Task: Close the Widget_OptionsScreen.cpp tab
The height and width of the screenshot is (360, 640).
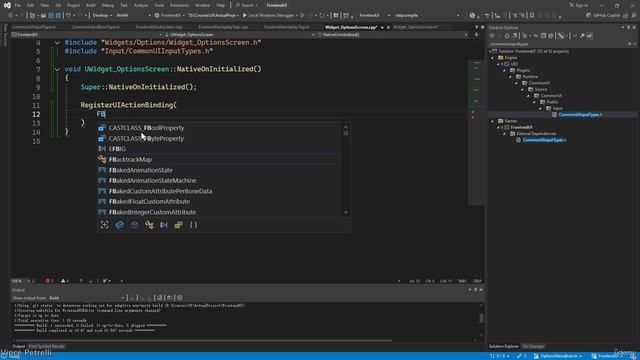Action: tap(388, 27)
